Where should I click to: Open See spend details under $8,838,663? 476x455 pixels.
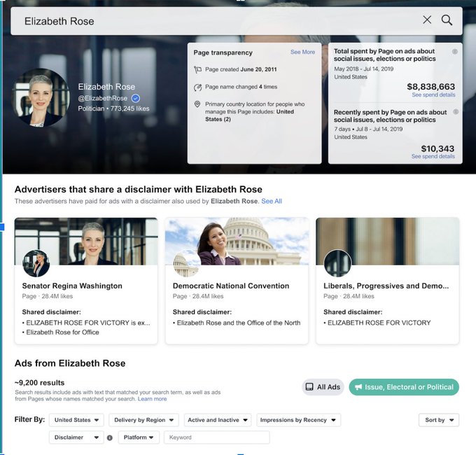433,95
